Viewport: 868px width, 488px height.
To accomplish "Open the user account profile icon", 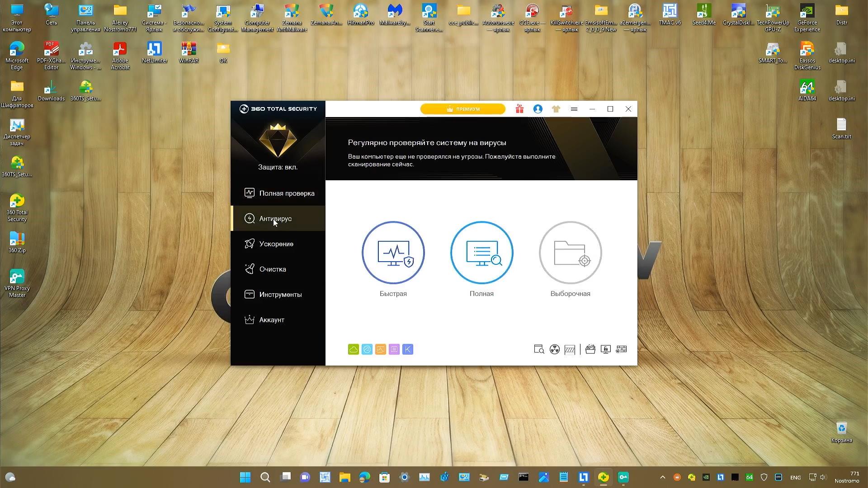I will (538, 109).
